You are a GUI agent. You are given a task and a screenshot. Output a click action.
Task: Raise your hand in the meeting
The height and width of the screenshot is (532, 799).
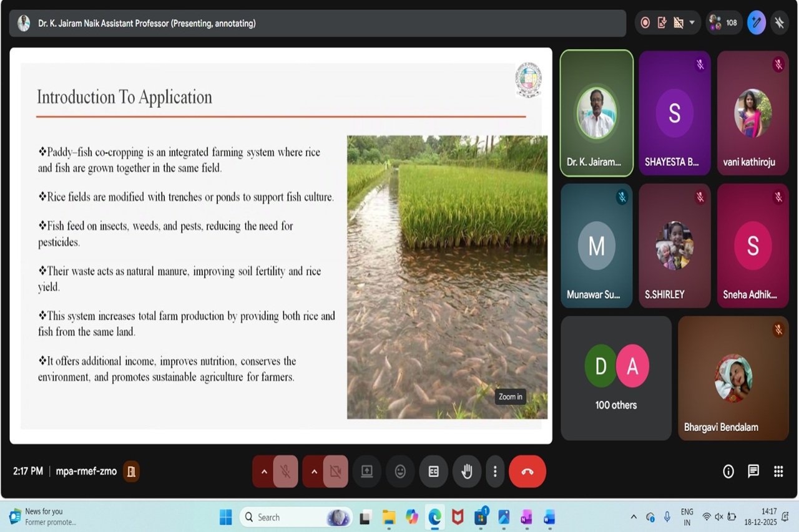pos(466,472)
